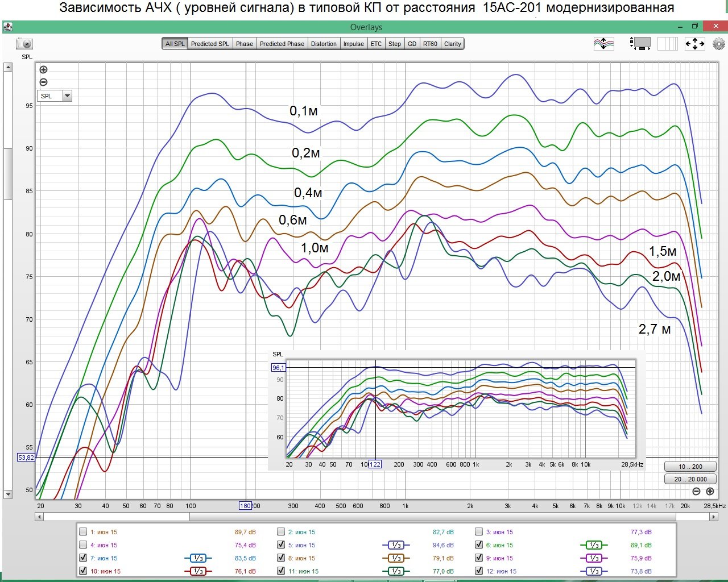The width and height of the screenshot is (728, 582).
Task: Zoom in with the top-left plus icon
Action: (43, 69)
